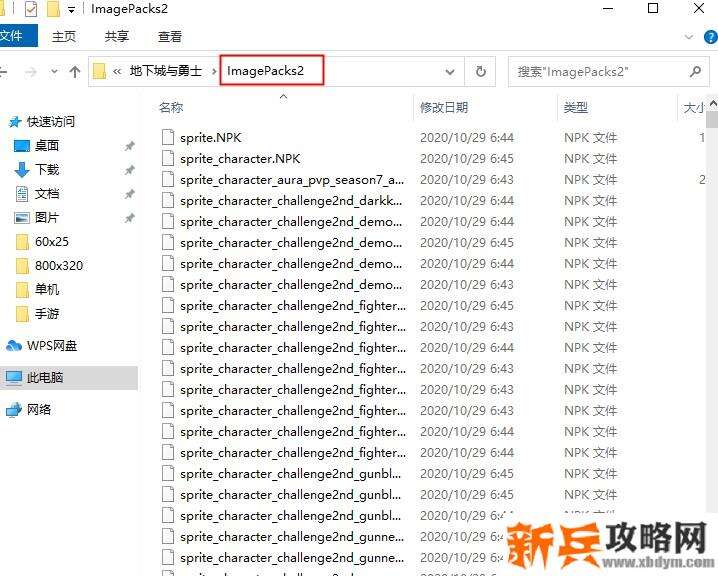Open WPS网盘 in navigation pane
The width and height of the screenshot is (718, 576).
tap(52, 346)
